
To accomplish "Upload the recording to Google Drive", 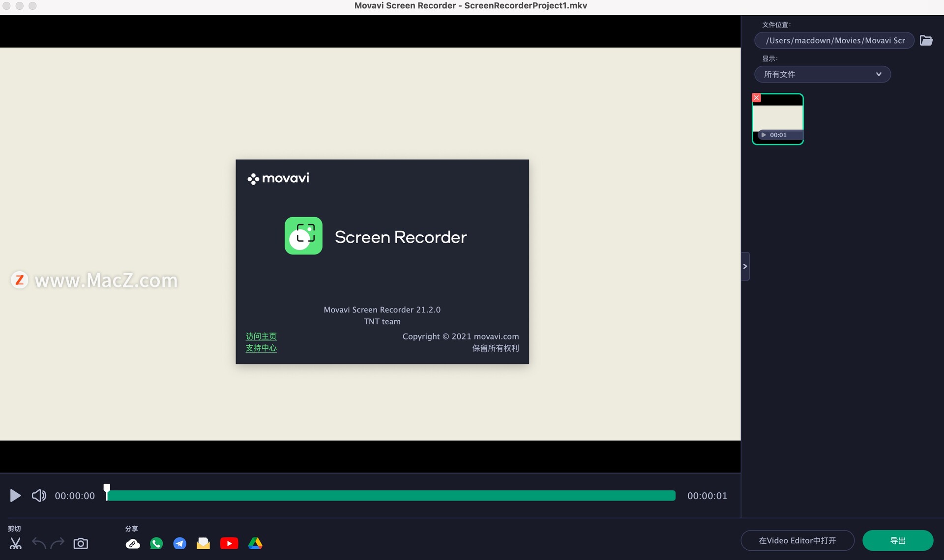I will coord(255,543).
